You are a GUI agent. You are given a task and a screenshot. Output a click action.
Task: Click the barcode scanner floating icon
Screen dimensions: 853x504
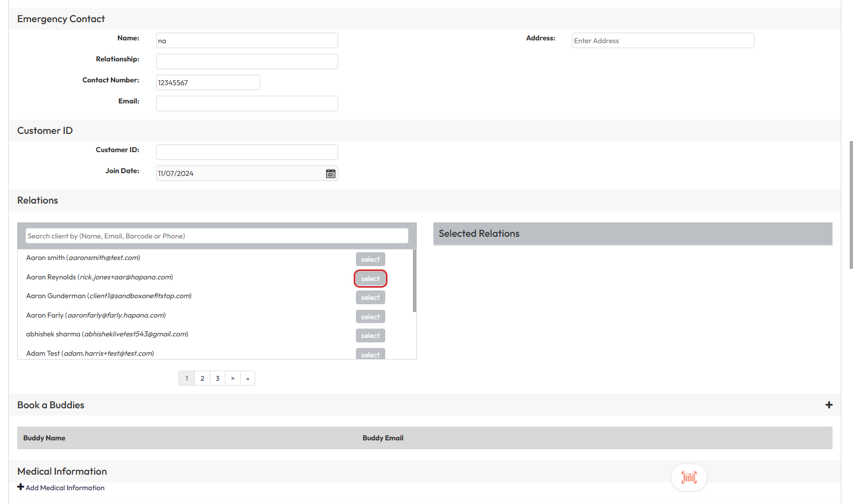pyautogui.click(x=689, y=477)
